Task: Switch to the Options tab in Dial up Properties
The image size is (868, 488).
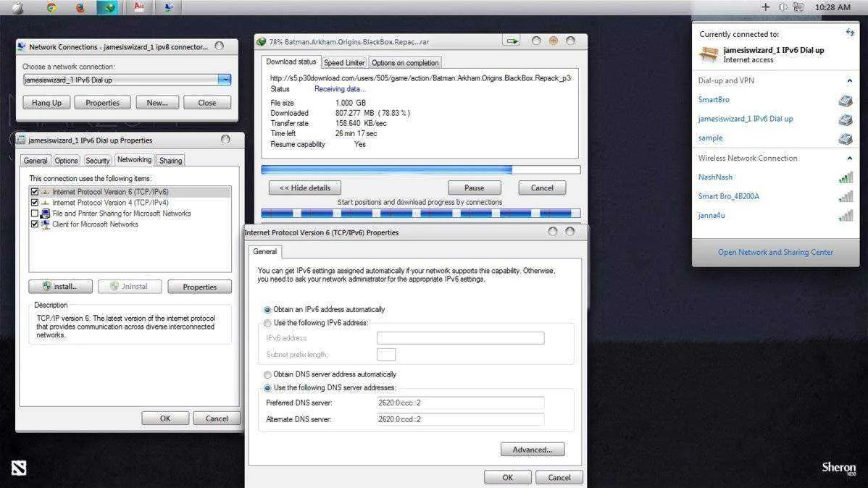Action: [66, 161]
